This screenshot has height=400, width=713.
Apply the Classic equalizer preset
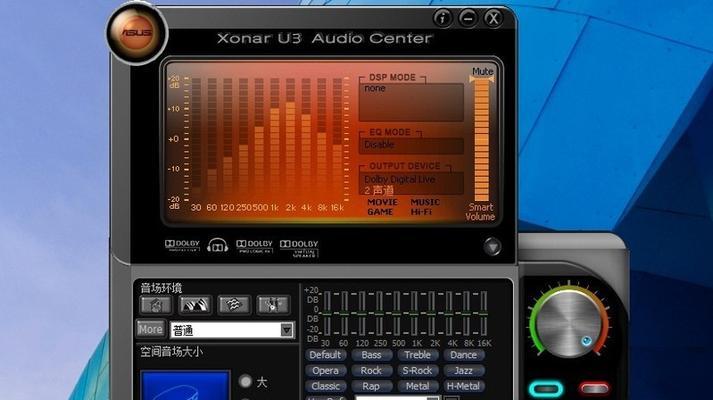(x=326, y=386)
